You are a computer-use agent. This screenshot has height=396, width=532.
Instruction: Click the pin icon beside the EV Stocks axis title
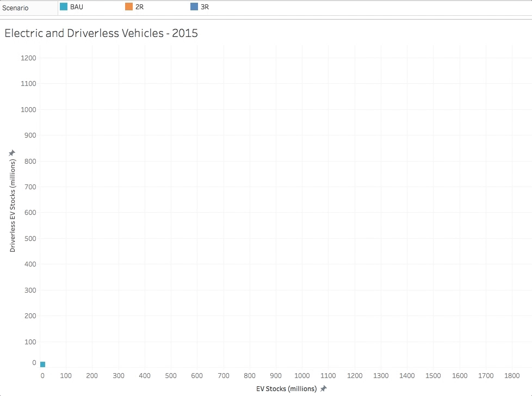[324, 388]
